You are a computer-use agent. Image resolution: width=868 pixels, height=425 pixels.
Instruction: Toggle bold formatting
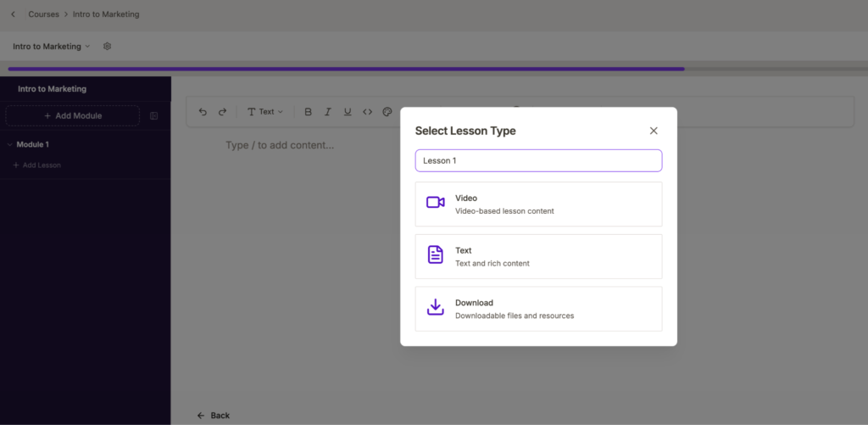309,112
